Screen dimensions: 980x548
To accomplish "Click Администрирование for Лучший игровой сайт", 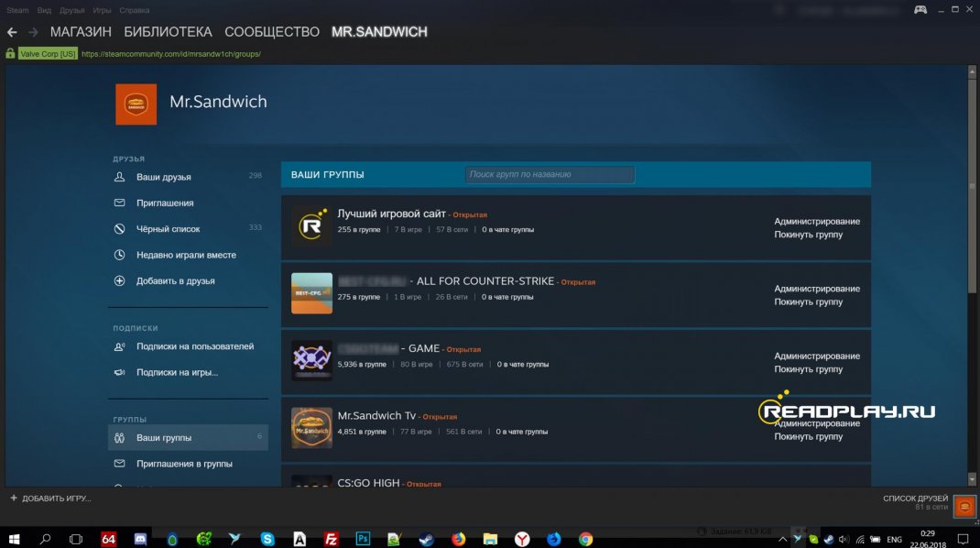I will [817, 222].
